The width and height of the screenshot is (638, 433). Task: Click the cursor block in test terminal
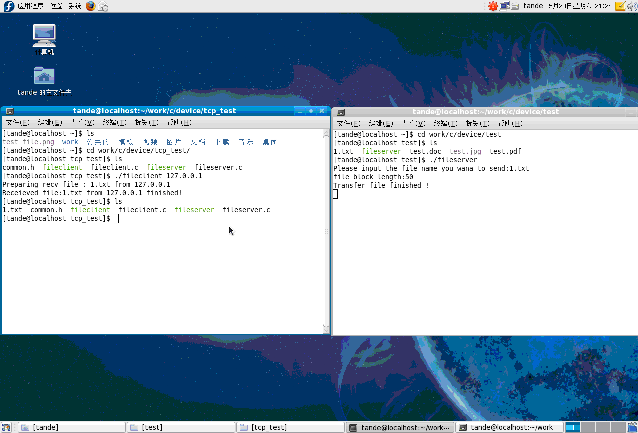click(335, 194)
